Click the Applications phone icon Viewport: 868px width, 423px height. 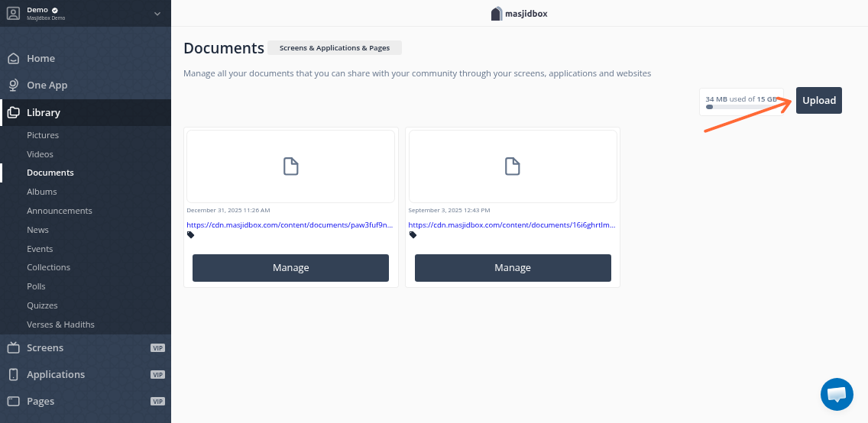[14, 374]
